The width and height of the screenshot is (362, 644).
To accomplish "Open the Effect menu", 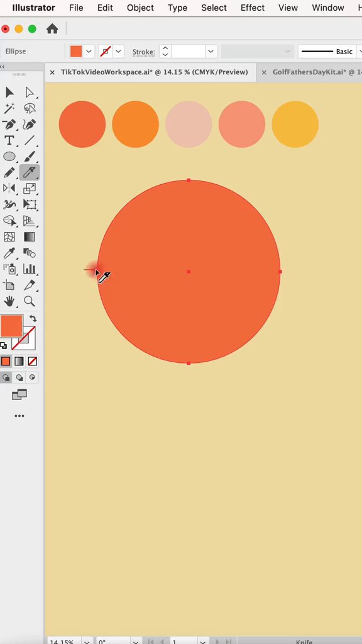I will [x=253, y=8].
